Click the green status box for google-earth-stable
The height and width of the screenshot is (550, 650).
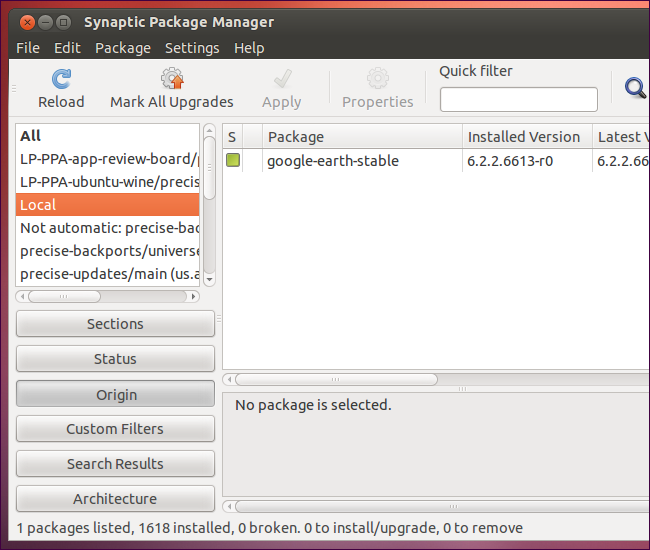click(x=232, y=161)
